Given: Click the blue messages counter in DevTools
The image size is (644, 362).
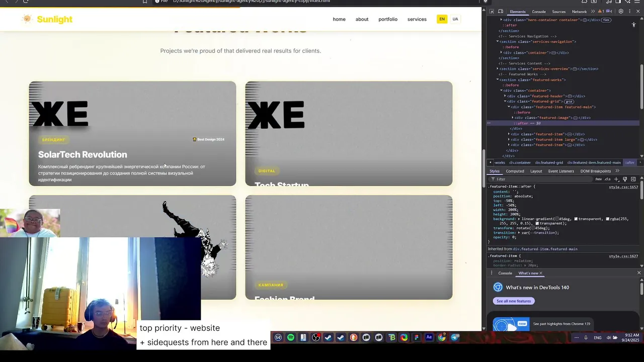Looking at the screenshot, I should pyautogui.click(x=609, y=12).
